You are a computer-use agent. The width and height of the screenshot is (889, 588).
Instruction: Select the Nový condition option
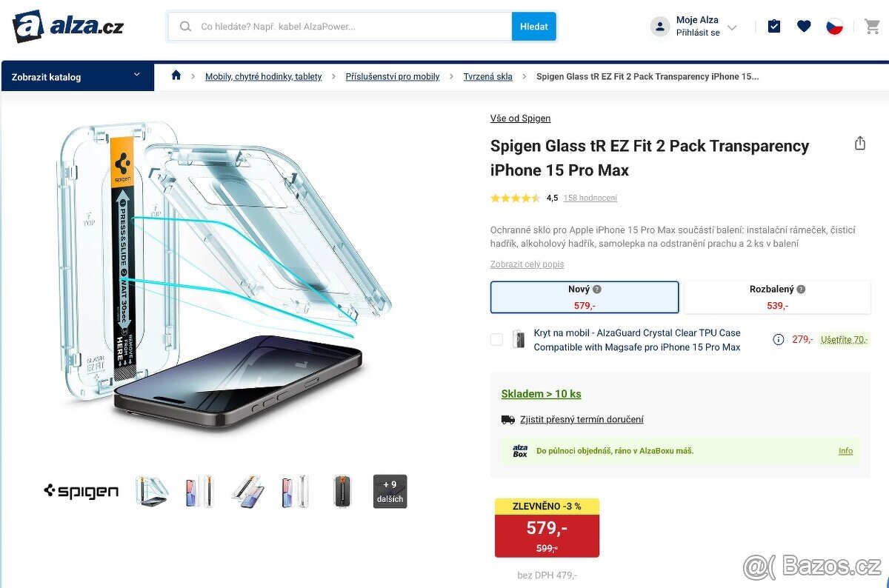coord(585,297)
